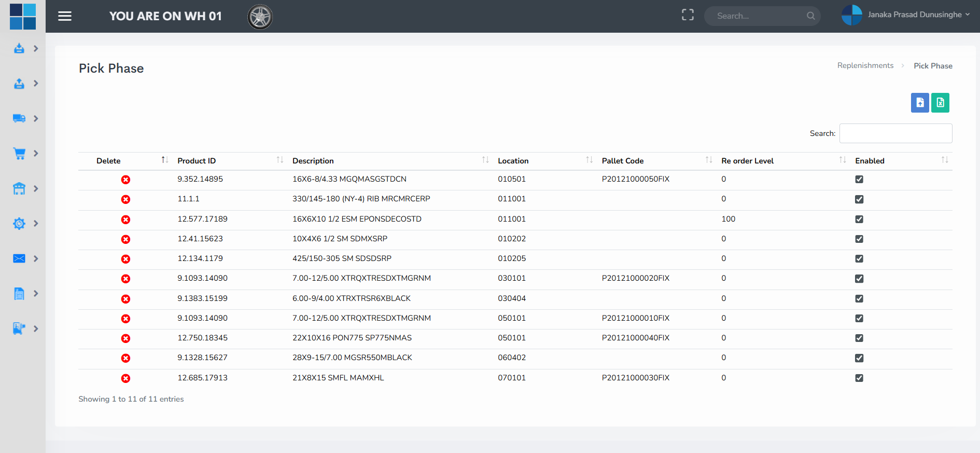
Task: Toggle Enabled for location 010202
Action: (x=859, y=239)
